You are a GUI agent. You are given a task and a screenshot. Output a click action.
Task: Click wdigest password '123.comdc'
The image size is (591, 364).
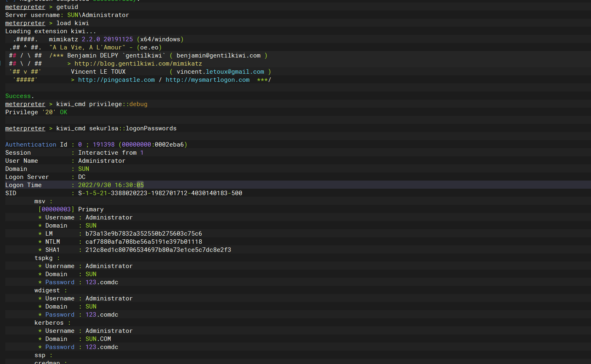(x=102, y=315)
